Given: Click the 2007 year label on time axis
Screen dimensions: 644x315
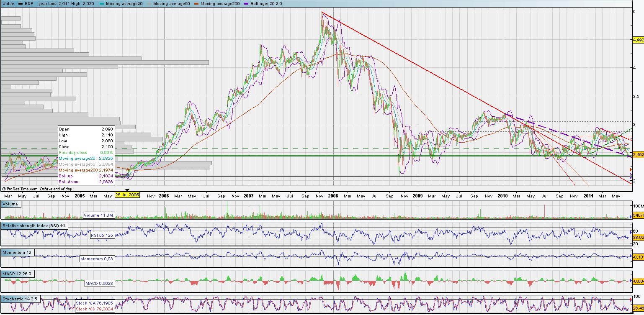Looking at the screenshot, I should click(248, 195).
